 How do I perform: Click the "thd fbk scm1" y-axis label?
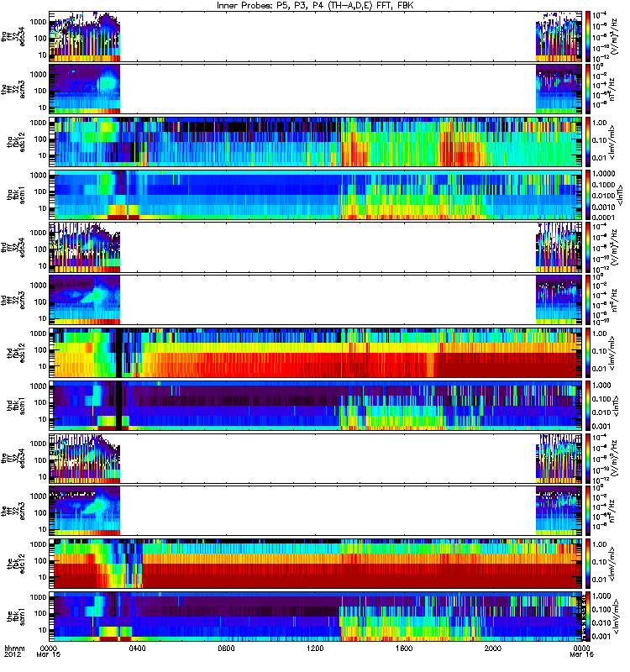(x=16, y=406)
